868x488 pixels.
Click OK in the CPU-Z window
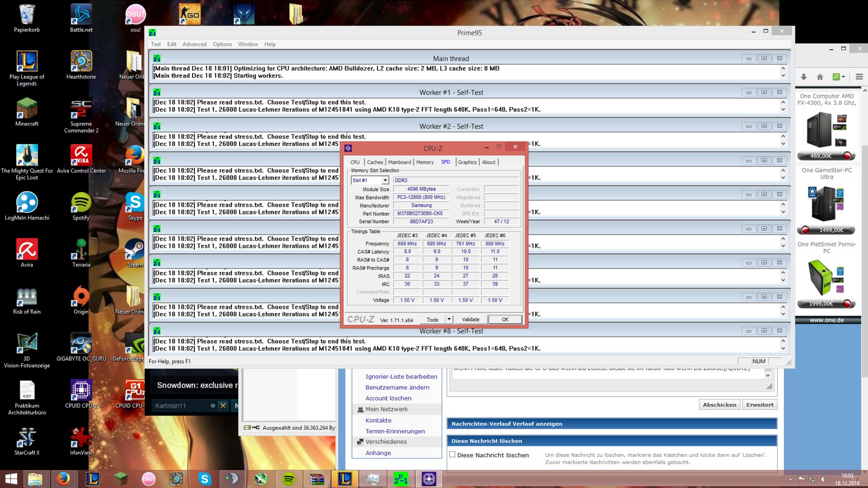(x=505, y=319)
